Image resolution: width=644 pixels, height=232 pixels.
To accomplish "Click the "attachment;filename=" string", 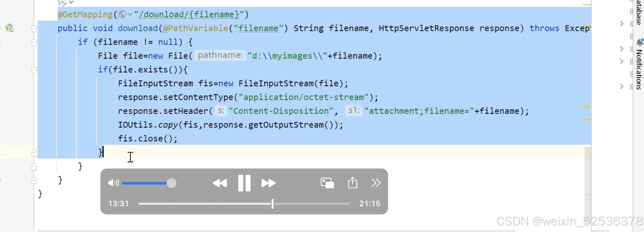I will click(419, 111).
